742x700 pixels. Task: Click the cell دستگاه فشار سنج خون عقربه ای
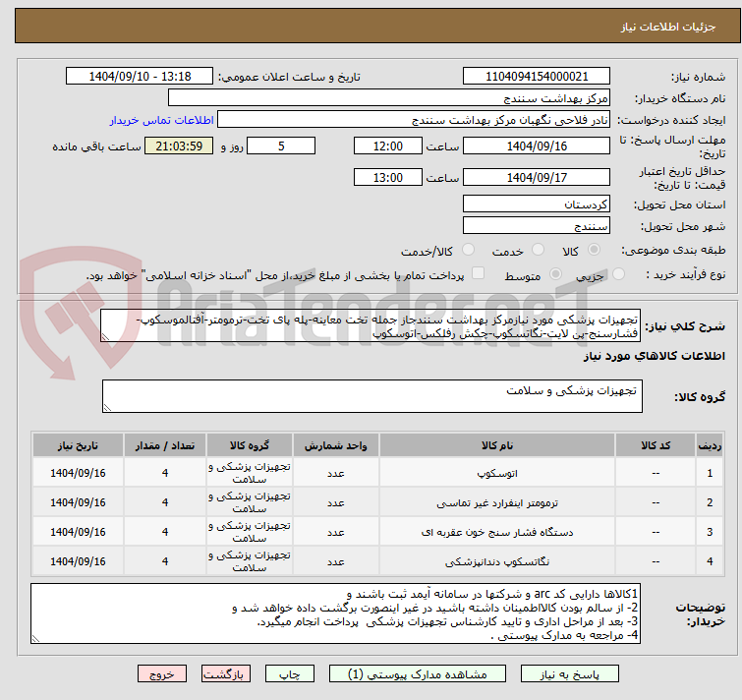[x=497, y=532]
